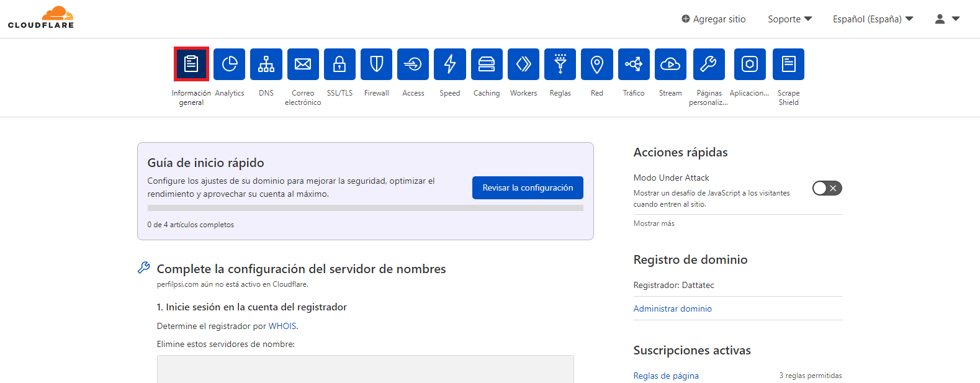The height and width of the screenshot is (383, 980).
Task: Click Revisar la configuración button
Action: pyautogui.click(x=528, y=187)
